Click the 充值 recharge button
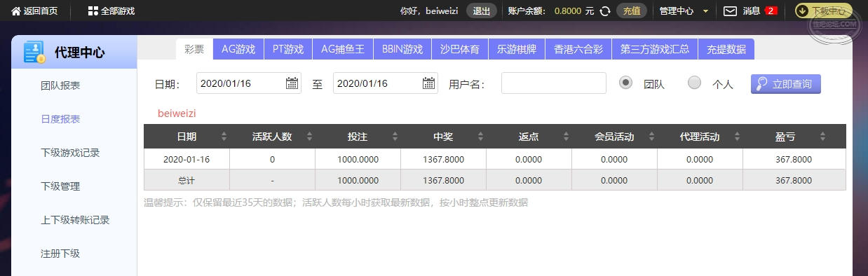The height and width of the screenshot is (276, 868). click(632, 11)
